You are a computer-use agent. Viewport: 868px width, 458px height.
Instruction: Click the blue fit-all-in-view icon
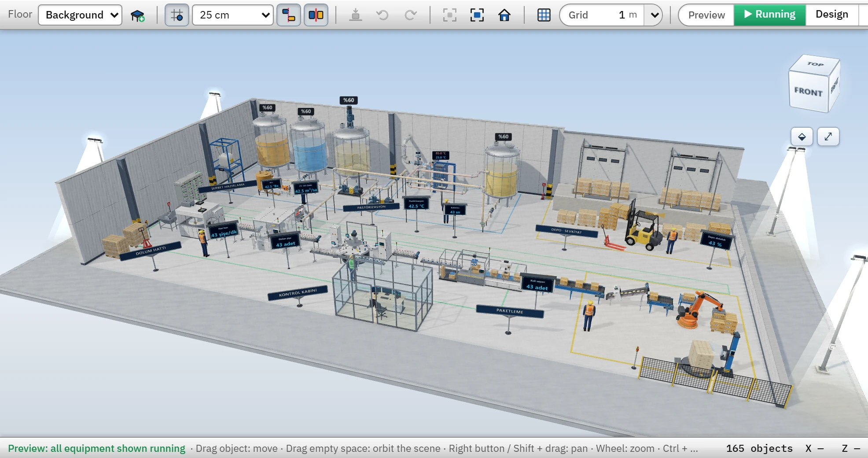477,15
